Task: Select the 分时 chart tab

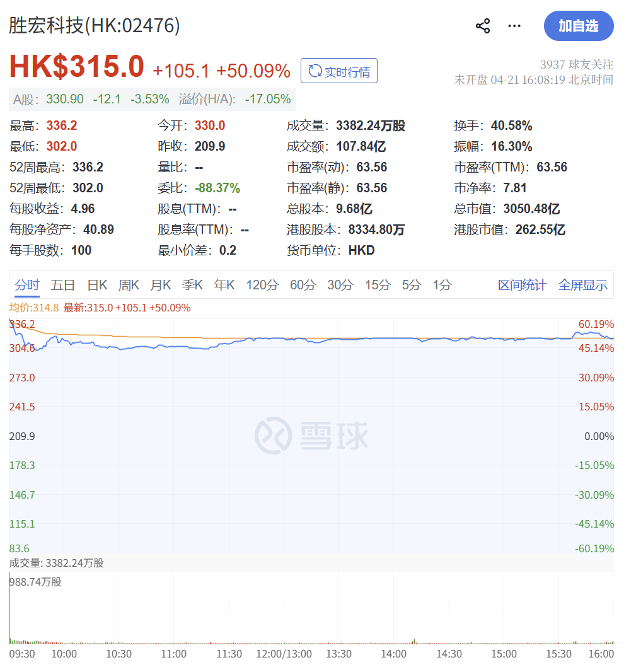Action: (x=27, y=285)
